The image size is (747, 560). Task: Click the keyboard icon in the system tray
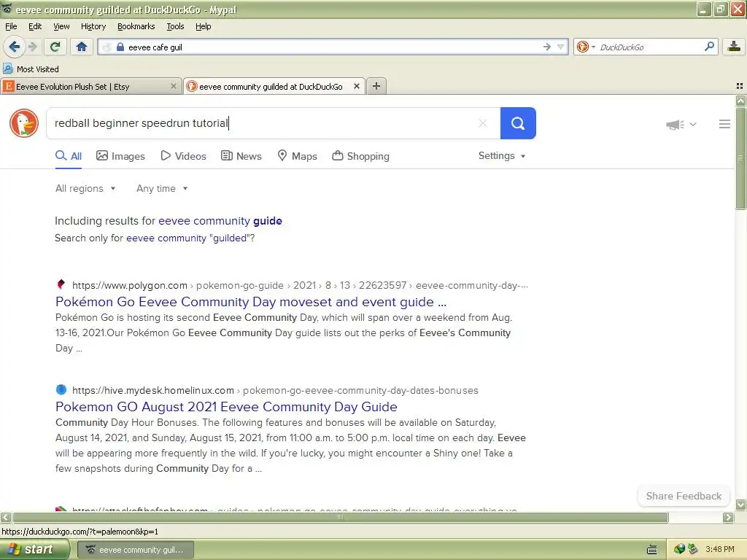651,550
